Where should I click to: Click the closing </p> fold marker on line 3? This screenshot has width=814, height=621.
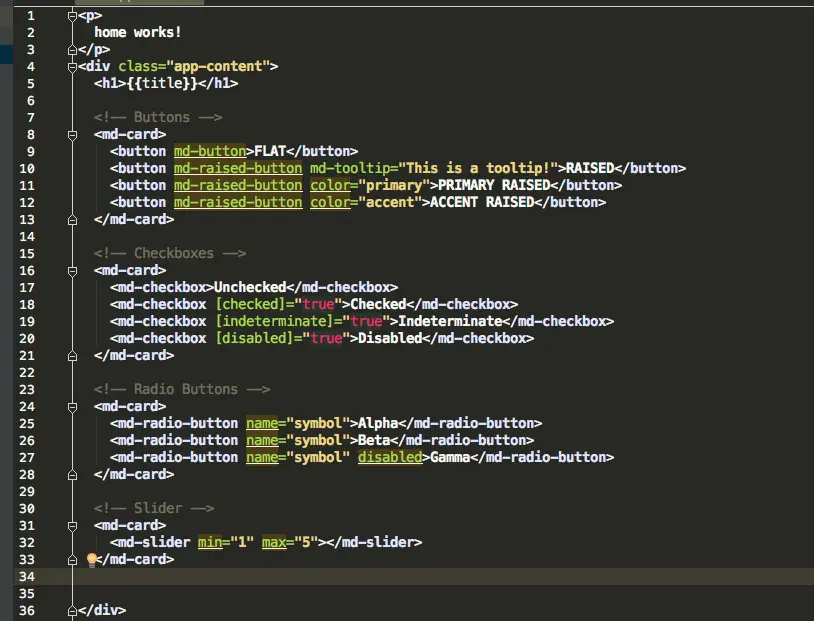click(x=72, y=50)
